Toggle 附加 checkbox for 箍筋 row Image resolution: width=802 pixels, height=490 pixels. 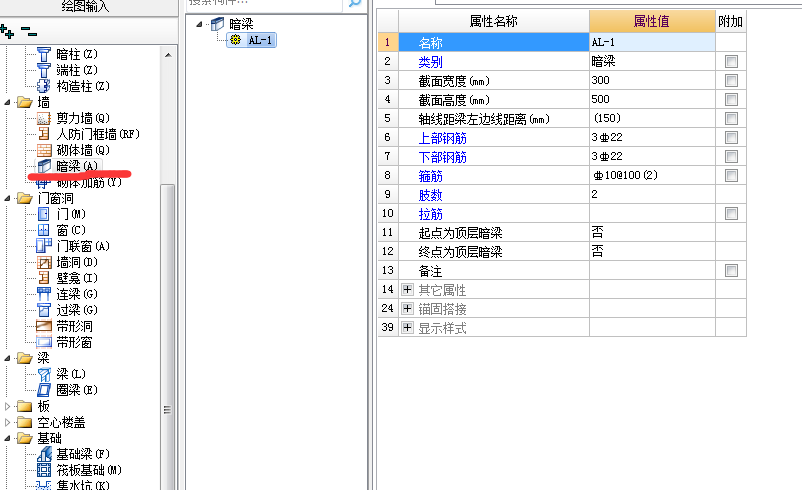click(x=731, y=175)
